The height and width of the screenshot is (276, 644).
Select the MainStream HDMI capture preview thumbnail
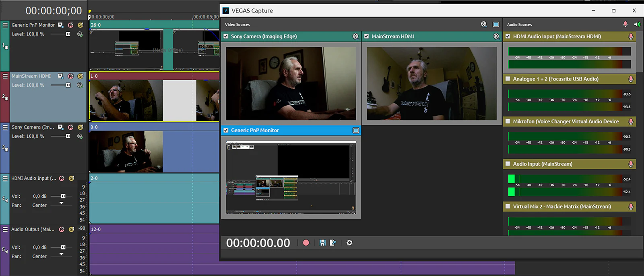(x=431, y=83)
